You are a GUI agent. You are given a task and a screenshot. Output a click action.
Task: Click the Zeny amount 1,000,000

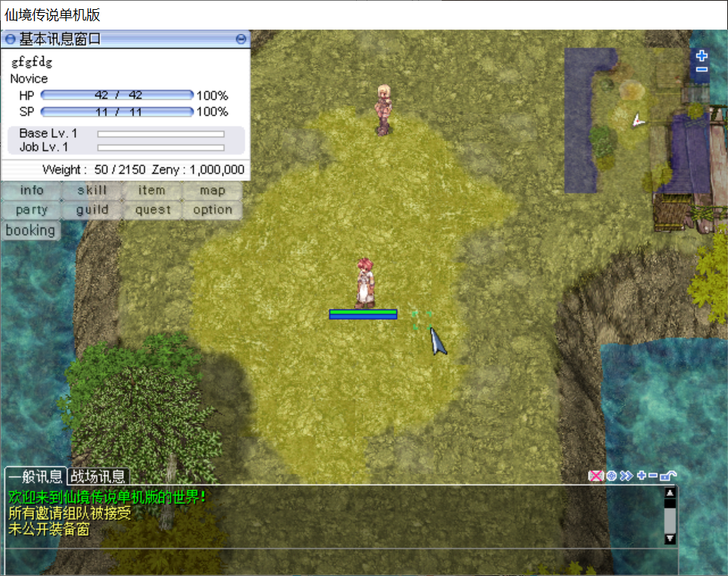[x=217, y=170]
